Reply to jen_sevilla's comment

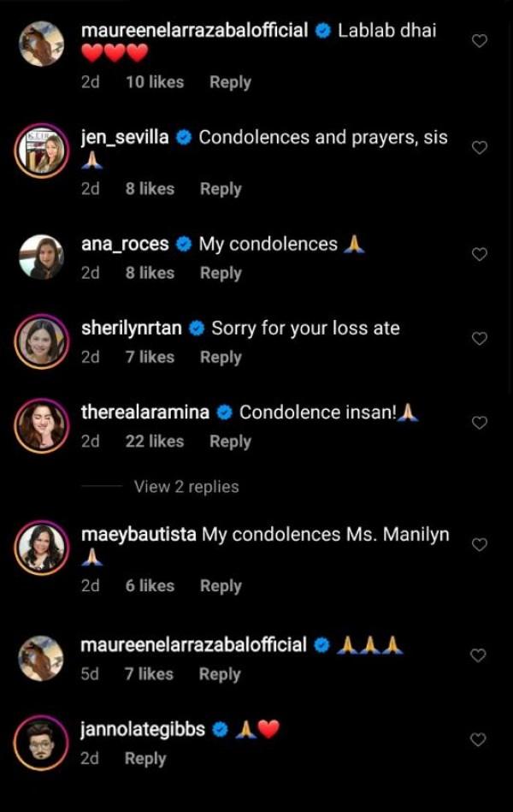[221, 189]
